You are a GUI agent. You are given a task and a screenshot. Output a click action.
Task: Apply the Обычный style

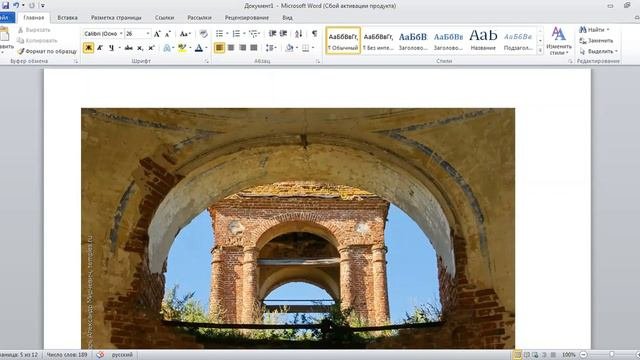click(343, 40)
